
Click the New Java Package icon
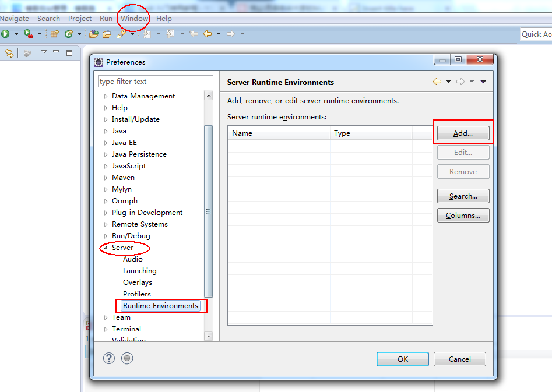click(x=54, y=34)
